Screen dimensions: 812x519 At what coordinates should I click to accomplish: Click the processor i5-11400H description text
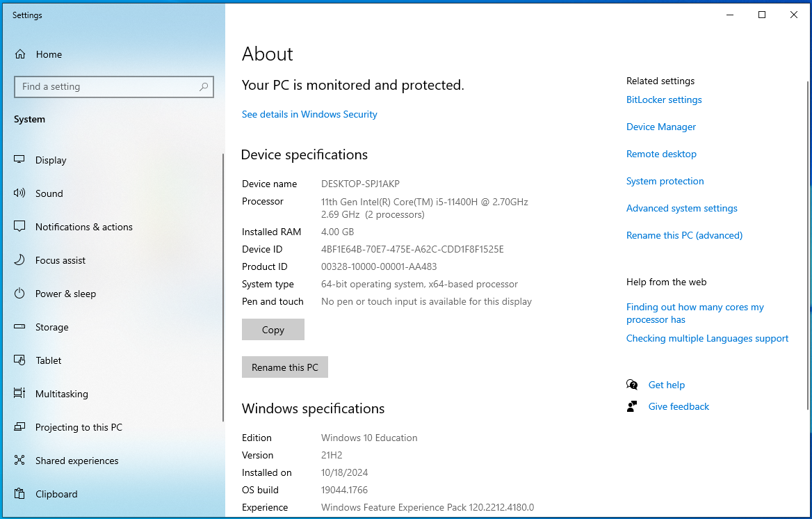(x=425, y=208)
